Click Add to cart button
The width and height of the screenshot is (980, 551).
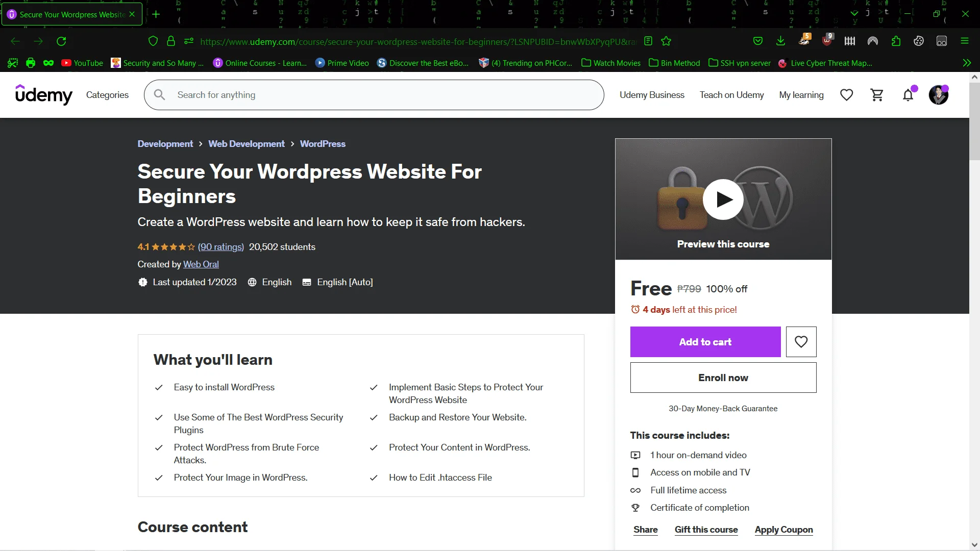coord(705,342)
